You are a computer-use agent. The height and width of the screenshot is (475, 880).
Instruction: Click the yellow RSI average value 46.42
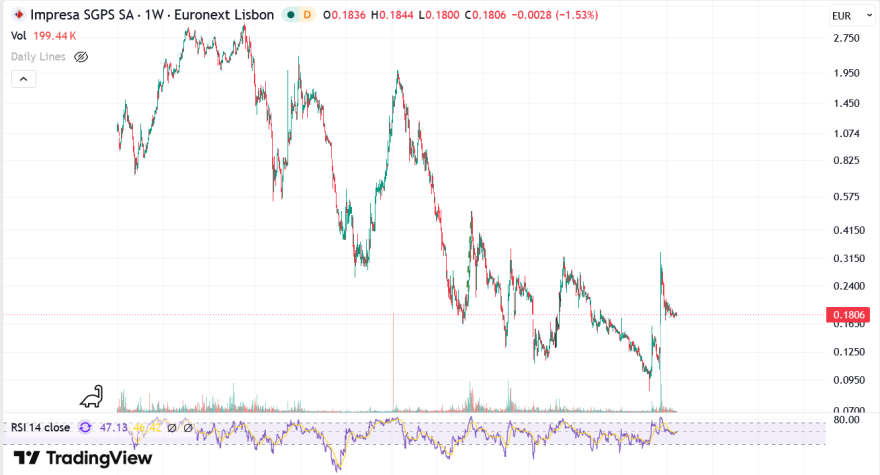click(147, 428)
